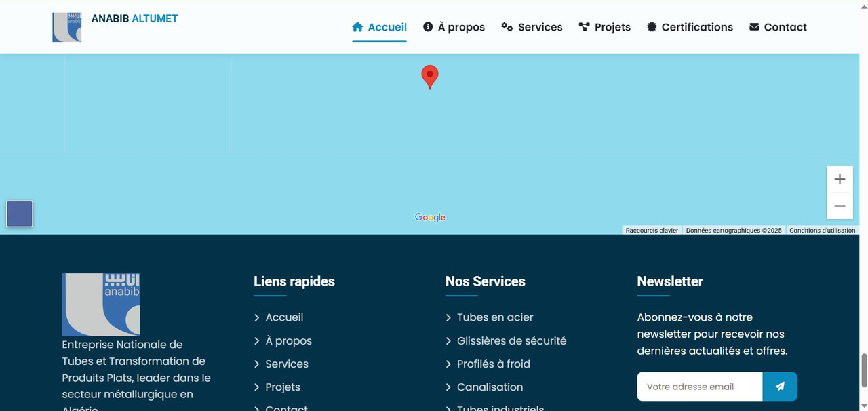Open Tubes en acier service link
Viewport: 868px width, 411px height.
(495, 317)
